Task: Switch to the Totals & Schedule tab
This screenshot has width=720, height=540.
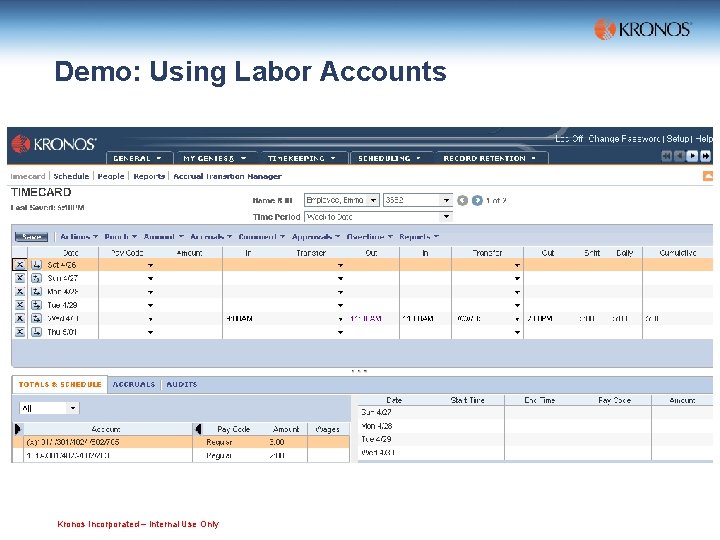Action: pos(60,384)
